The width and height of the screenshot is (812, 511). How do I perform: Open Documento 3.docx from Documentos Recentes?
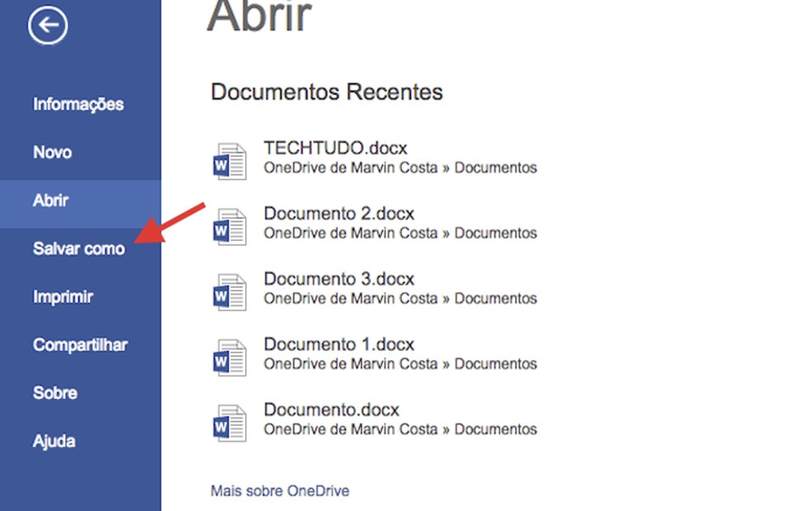click(x=338, y=278)
